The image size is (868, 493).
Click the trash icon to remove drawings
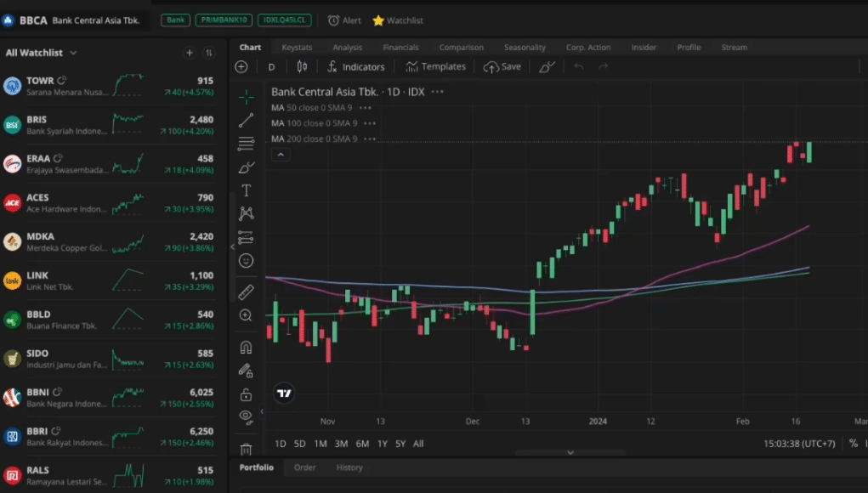point(246,449)
